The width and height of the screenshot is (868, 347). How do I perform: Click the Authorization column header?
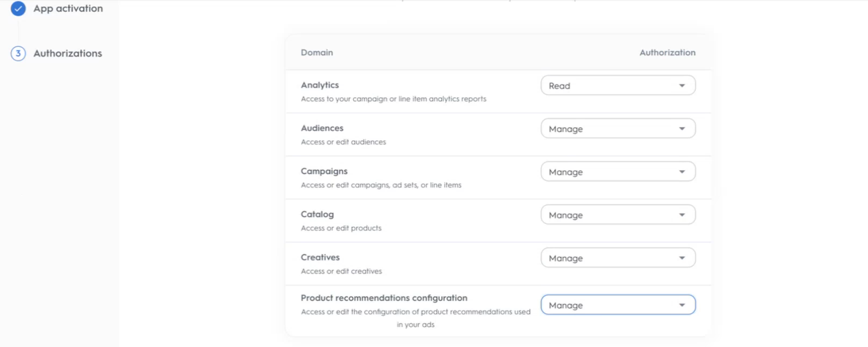point(668,53)
